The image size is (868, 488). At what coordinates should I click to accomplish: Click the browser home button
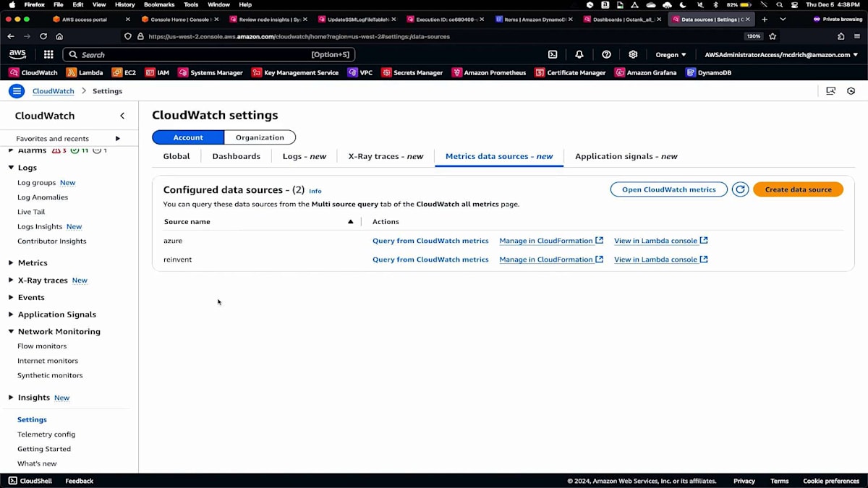point(59,36)
